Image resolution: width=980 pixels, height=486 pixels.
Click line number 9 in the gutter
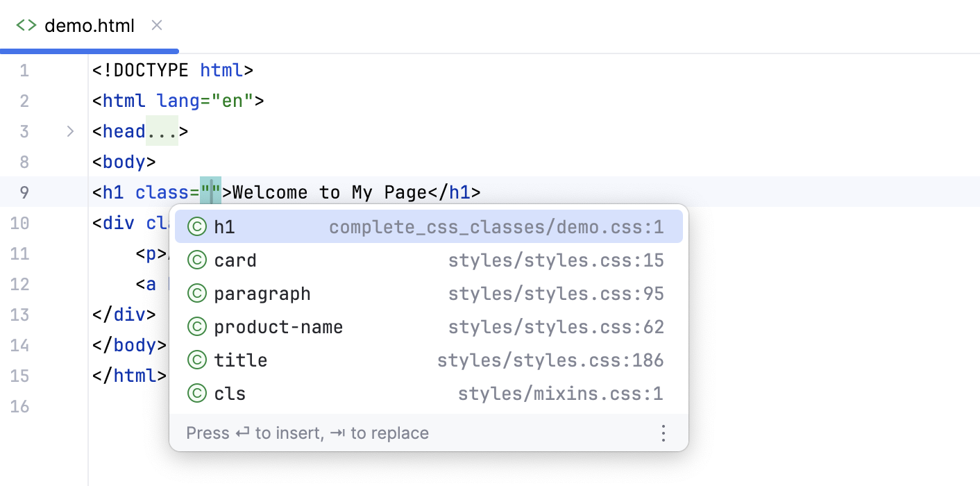pos(24,192)
